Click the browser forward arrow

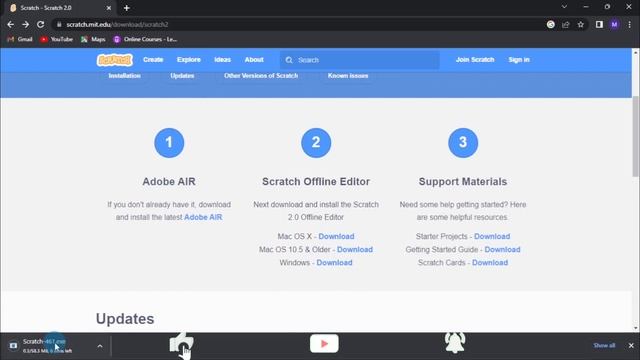(25, 24)
